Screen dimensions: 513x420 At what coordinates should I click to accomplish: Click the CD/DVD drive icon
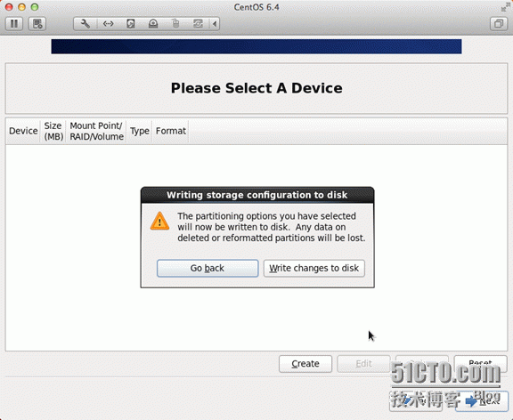click(x=153, y=24)
